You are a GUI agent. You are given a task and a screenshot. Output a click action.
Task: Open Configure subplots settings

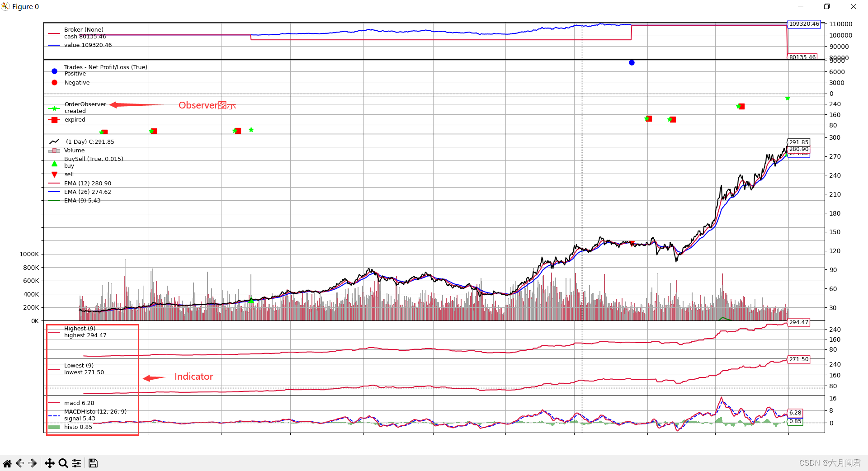pos(76,463)
